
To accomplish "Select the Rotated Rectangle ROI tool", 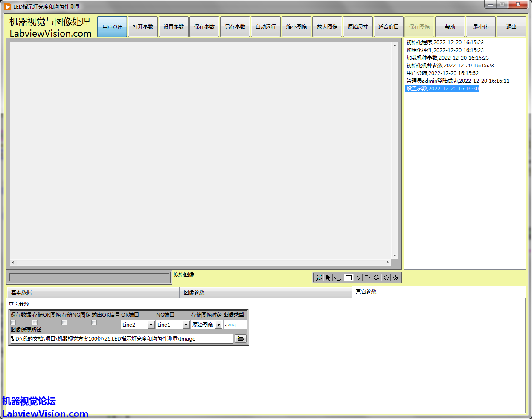I will click(x=358, y=277).
